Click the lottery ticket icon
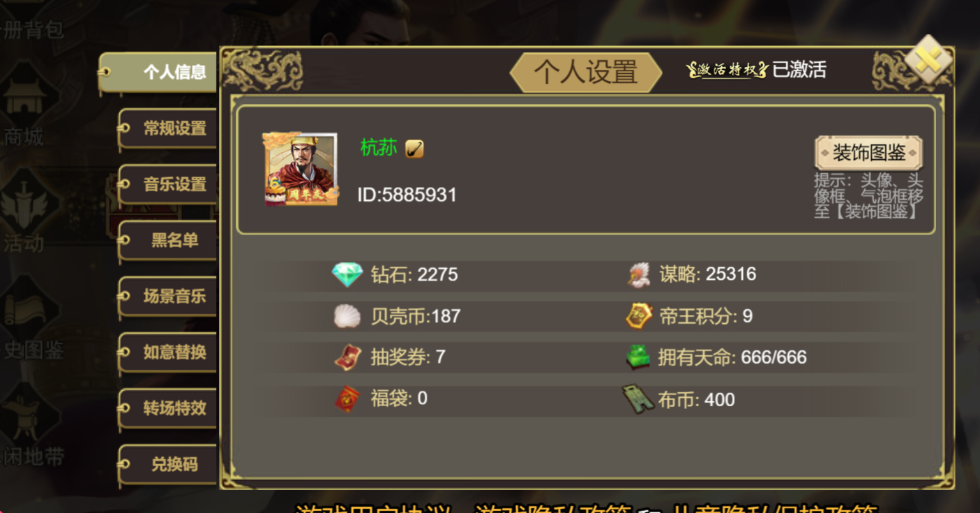The image size is (980, 513). [348, 357]
